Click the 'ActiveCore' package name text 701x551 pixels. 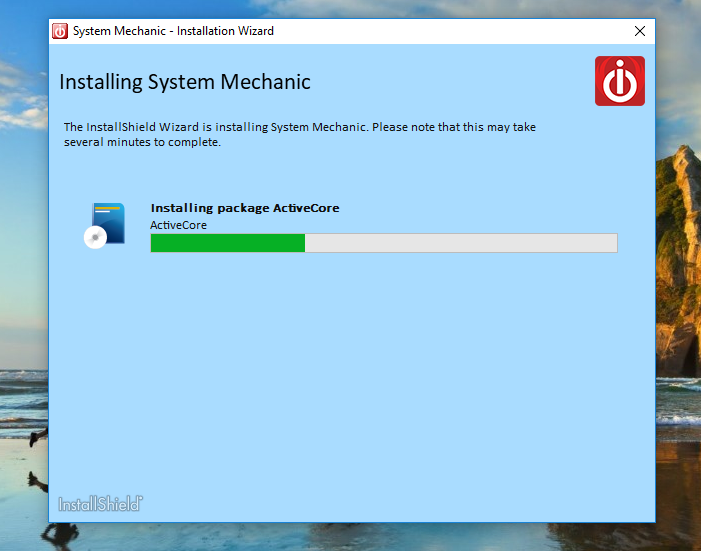pyautogui.click(x=178, y=225)
